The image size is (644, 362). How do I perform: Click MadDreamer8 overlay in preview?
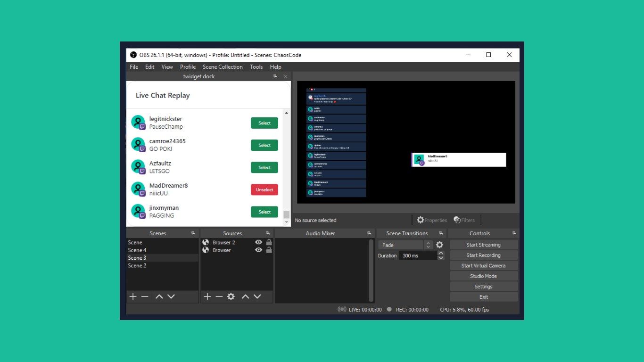tap(459, 159)
